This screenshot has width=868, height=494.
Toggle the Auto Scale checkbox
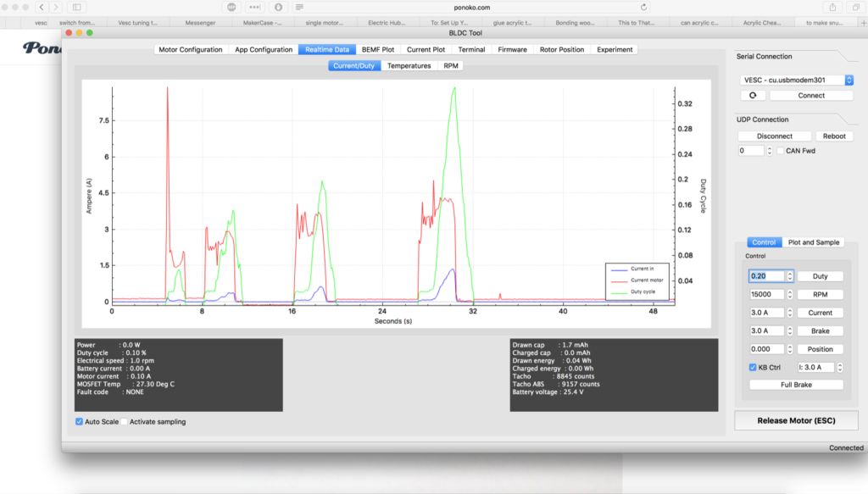coord(80,421)
